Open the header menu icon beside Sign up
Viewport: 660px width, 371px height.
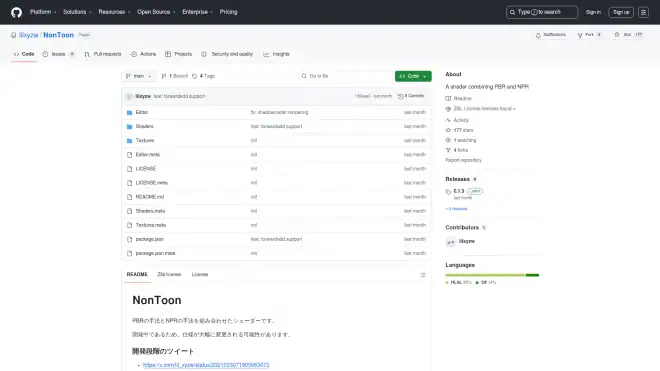pyautogui.click(x=643, y=12)
